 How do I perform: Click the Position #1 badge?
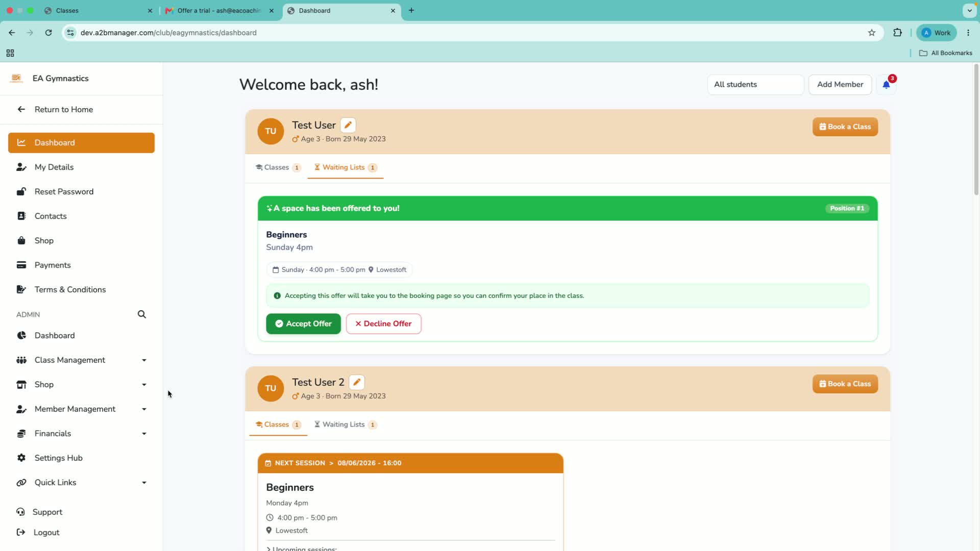[x=847, y=208]
